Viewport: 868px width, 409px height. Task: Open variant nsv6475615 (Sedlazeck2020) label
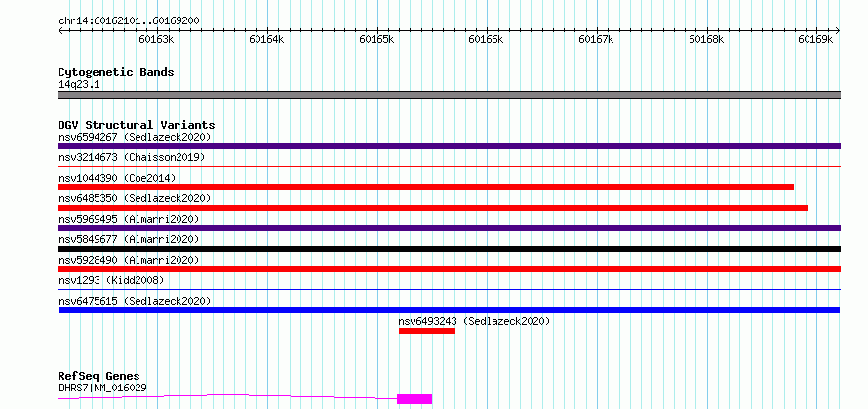pyautogui.click(x=135, y=301)
